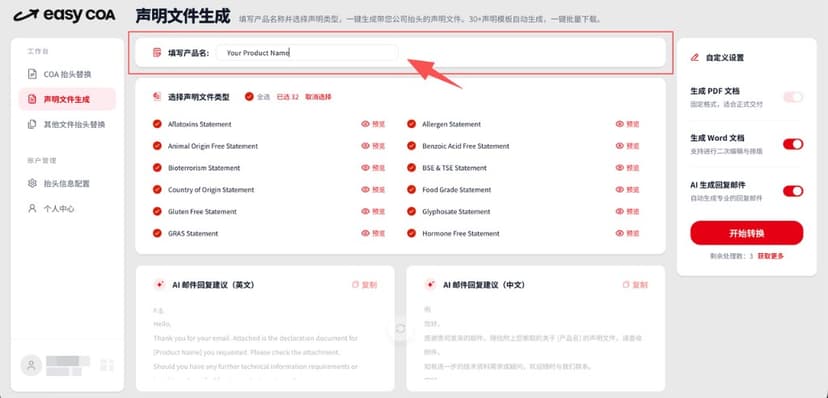Click the 已选 32 count text

(288, 97)
